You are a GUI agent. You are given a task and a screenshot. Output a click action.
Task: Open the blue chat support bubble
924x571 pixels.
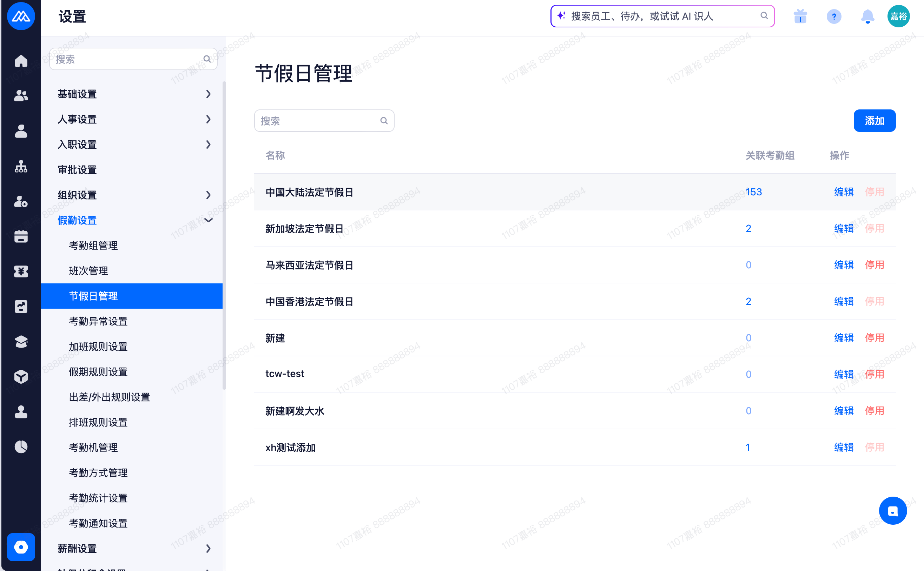(892, 511)
